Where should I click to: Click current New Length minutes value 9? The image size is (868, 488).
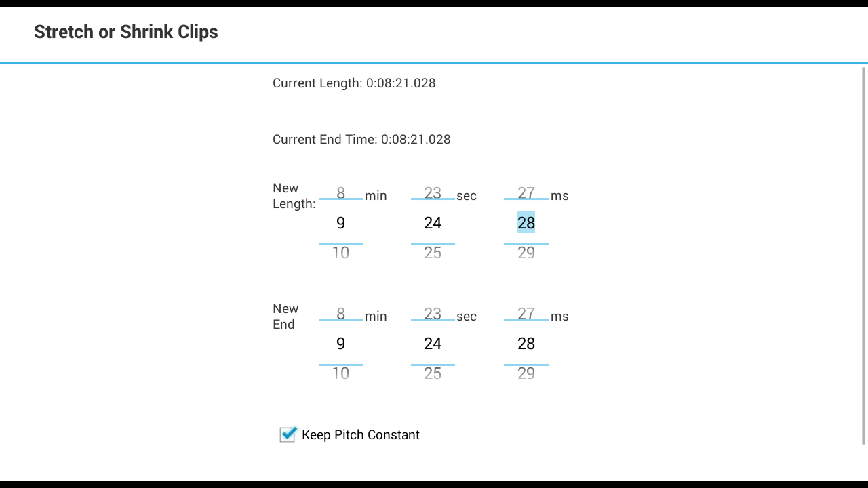pos(340,223)
